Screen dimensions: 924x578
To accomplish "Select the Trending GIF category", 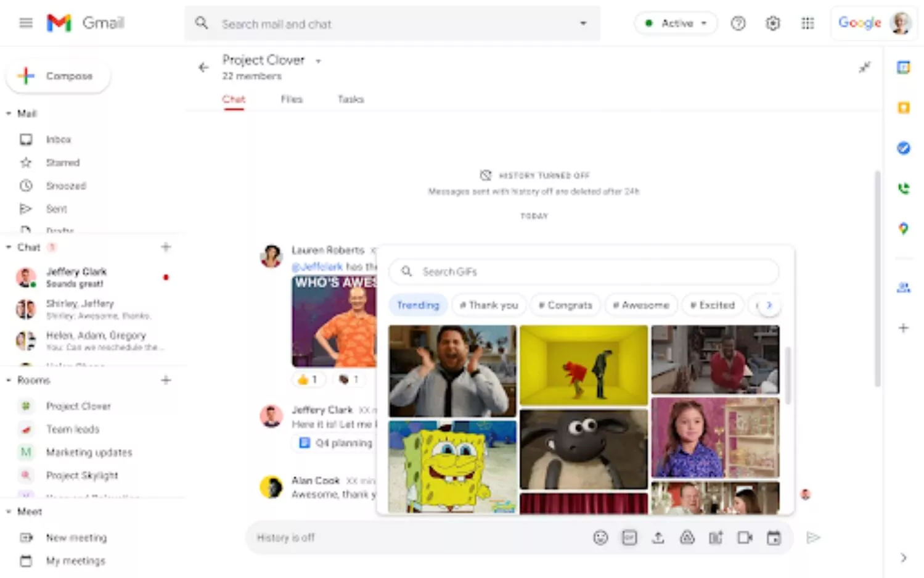I will [x=418, y=305].
